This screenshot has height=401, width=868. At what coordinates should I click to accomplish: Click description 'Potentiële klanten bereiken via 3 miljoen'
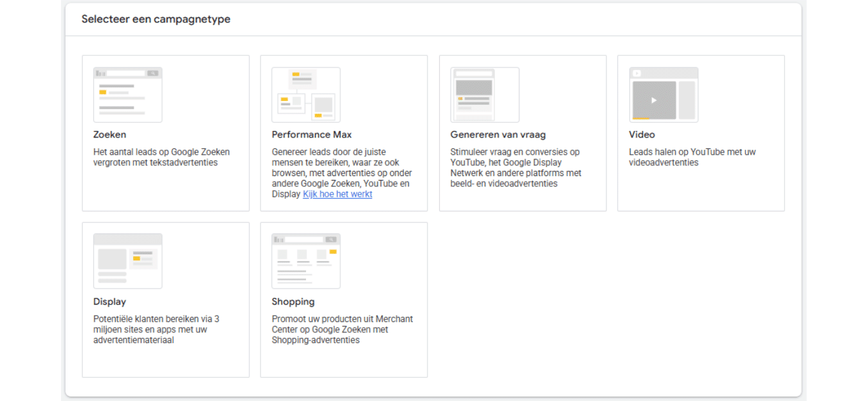pos(156,330)
